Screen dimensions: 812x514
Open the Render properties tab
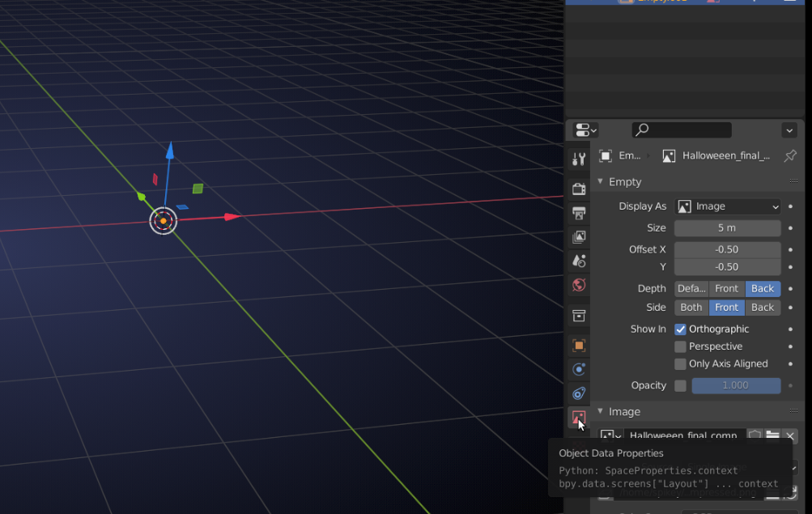[x=579, y=189]
